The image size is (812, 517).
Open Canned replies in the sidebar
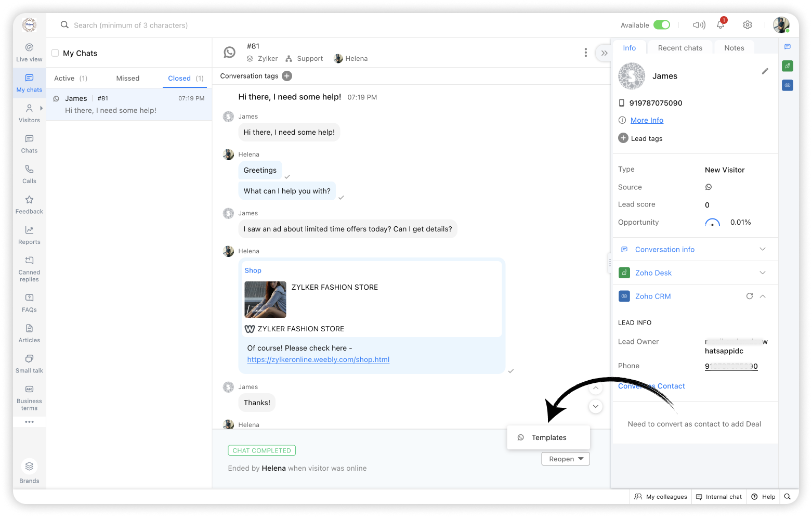(x=29, y=268)
